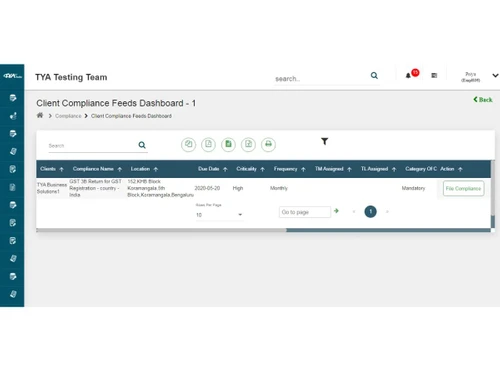Click the Koramangala location cell

pyautogui.click(x=160, y=188)
